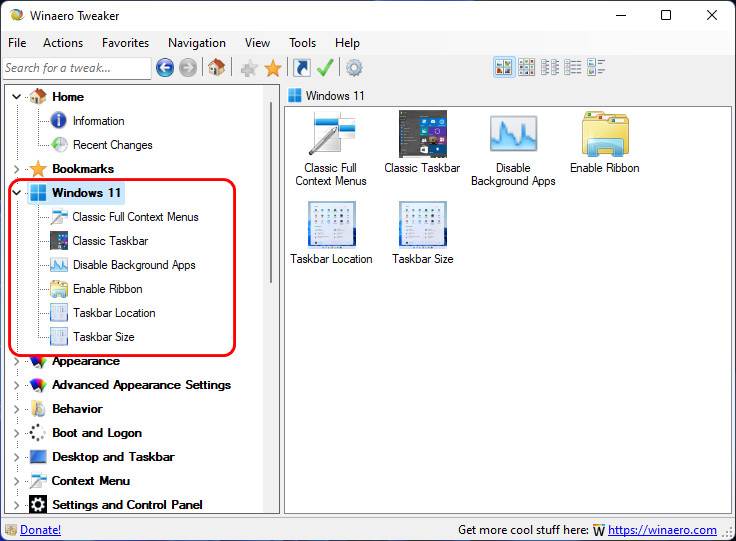Select the Windows 11 tree category
736x541 pixels.
[86, 193]
